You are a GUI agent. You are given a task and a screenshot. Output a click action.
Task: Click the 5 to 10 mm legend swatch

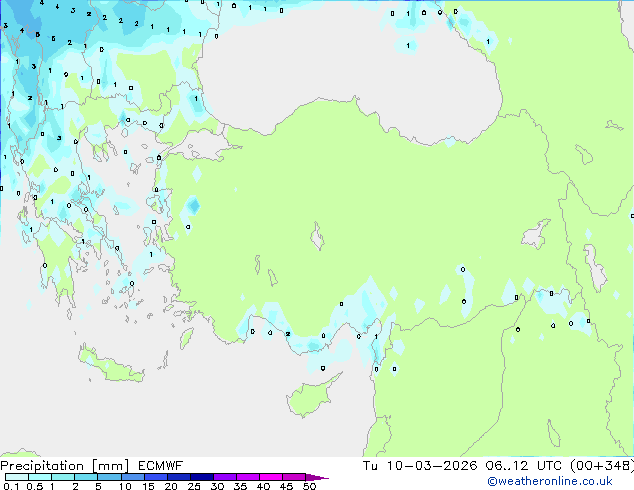click(109, 477)
